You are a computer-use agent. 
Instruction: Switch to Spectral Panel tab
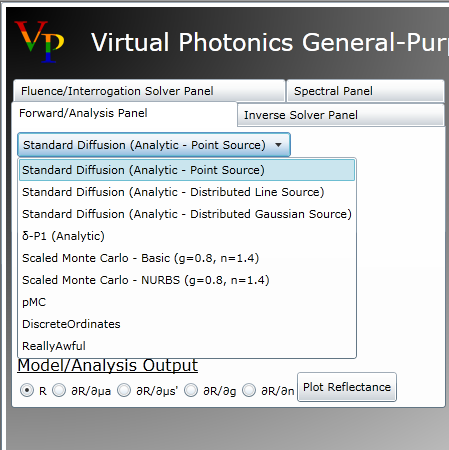(x=365, y=91)
